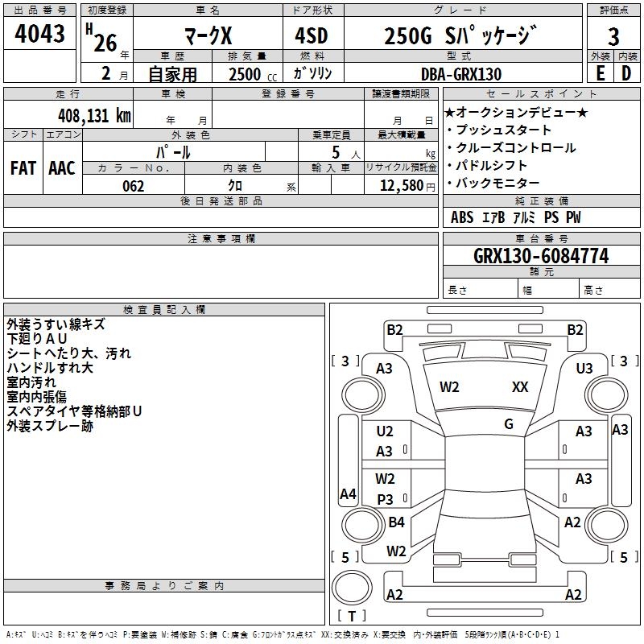The height and width of the screenshot is (644, 644).
Task: Click the note 外装スプレー跡
Action: click(x=50, y=426)
